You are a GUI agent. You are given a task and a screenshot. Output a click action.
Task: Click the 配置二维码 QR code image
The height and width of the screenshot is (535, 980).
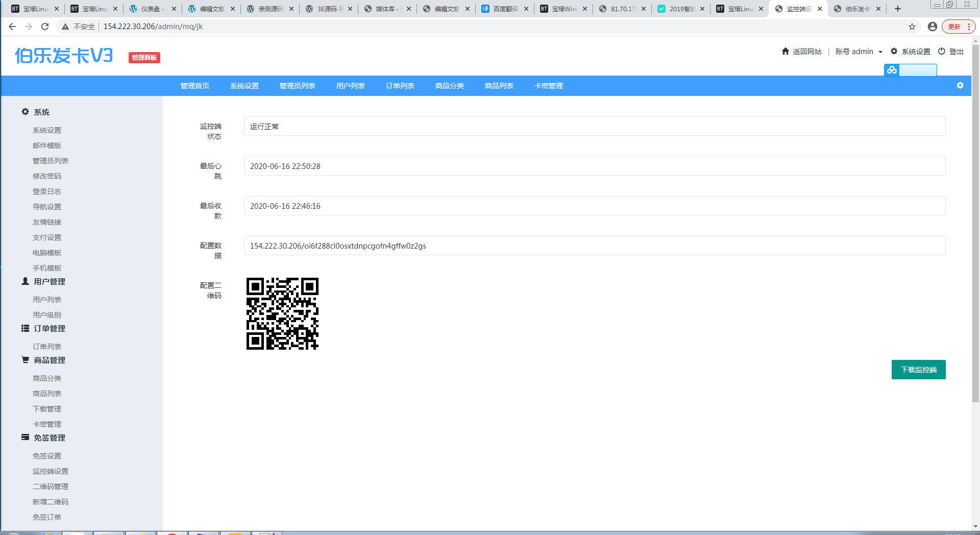(282, 313)
